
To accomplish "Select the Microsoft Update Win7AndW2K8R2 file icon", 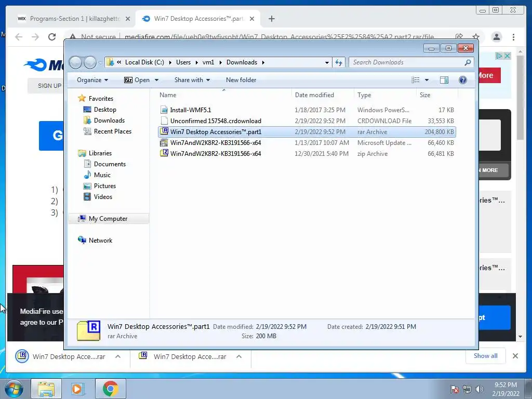I will pyautogui.click(x=164, y=142).
